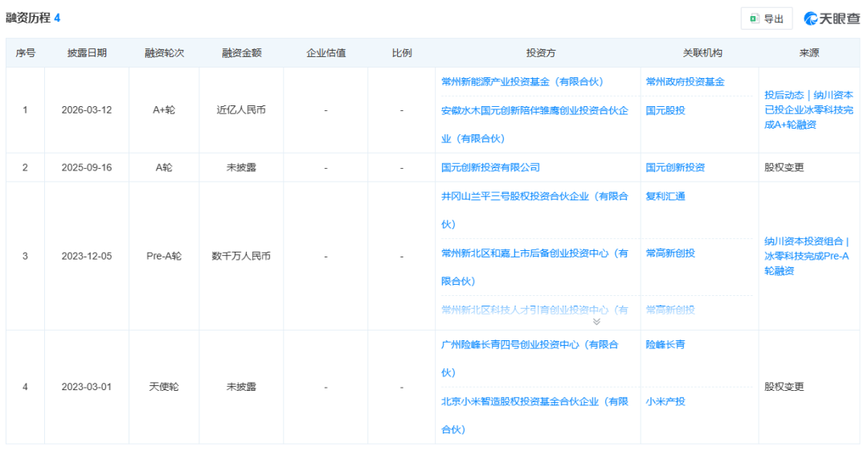Screen dimensions: 868x452
Task: Select the A+轮 round cell
Action: point(164,110)
